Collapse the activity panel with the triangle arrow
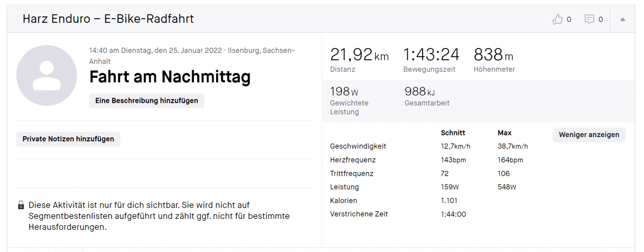 pyautogui.click(x=623, y=19)
